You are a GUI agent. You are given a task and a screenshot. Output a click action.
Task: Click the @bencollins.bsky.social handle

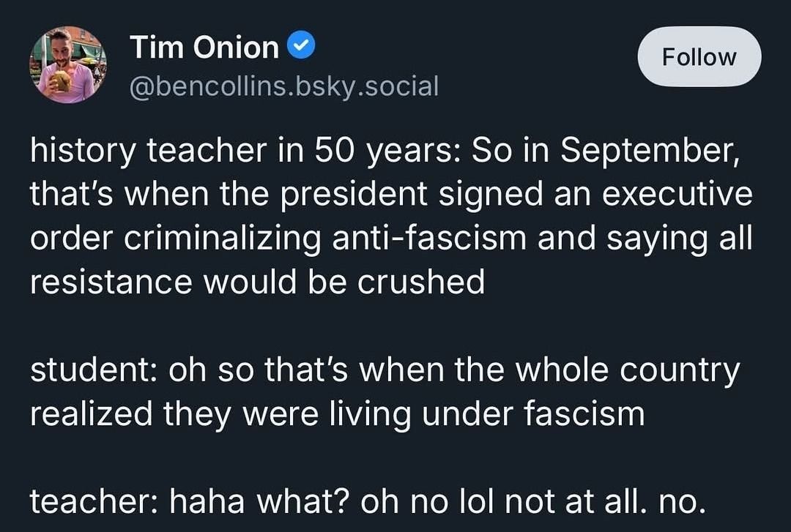coord(284,86)
